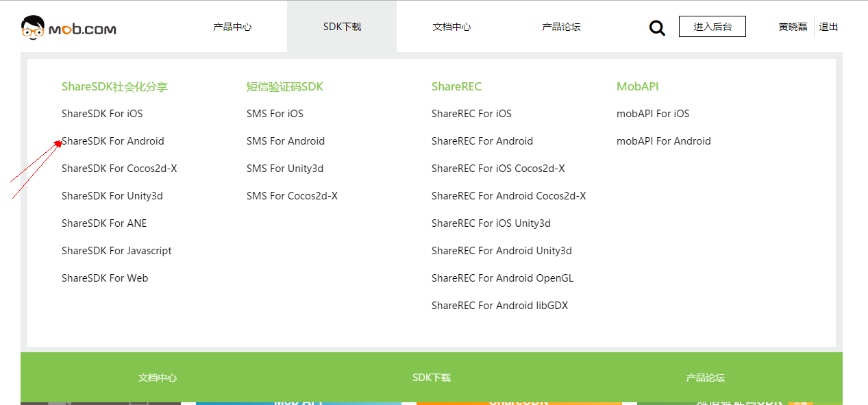Choose SMS For iOS

275,114
